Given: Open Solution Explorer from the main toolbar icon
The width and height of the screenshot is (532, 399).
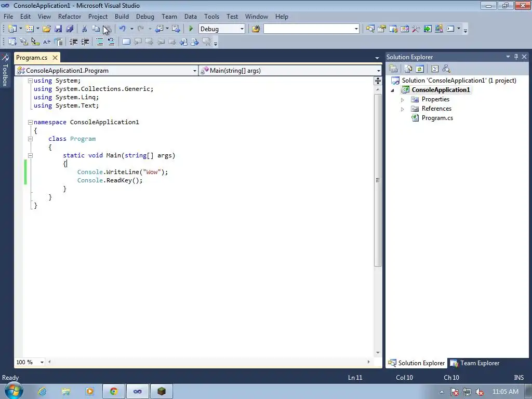Looking at the screenshot, I should pyautogui.click(x=370, y=29).
